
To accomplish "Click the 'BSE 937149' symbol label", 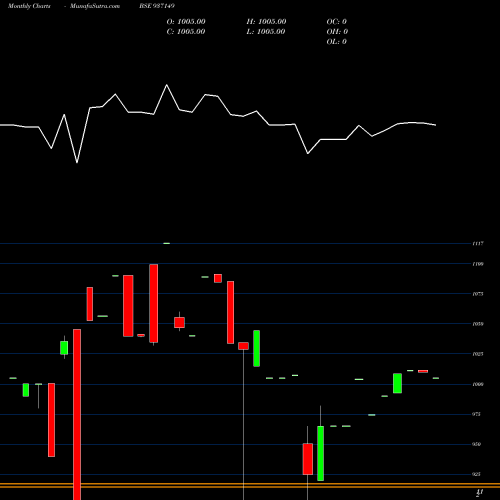I will pyautogui.click(x=157, y=6).
